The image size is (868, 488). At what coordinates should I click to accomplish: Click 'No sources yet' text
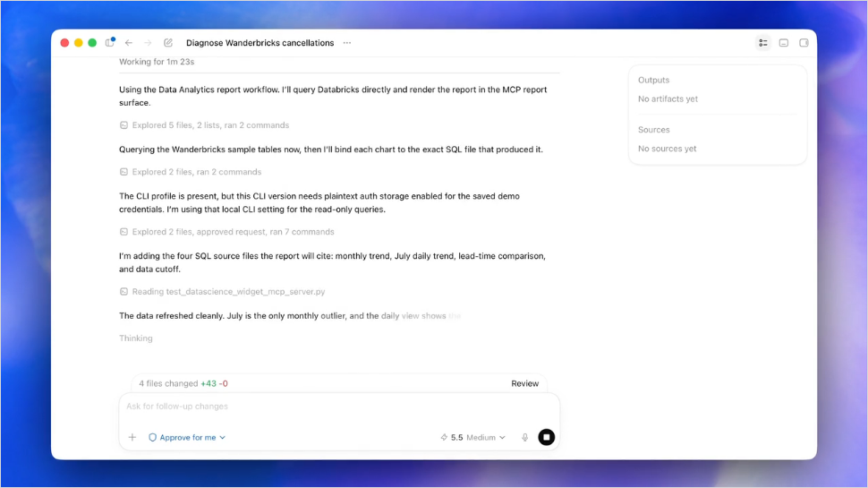(667, 149)
